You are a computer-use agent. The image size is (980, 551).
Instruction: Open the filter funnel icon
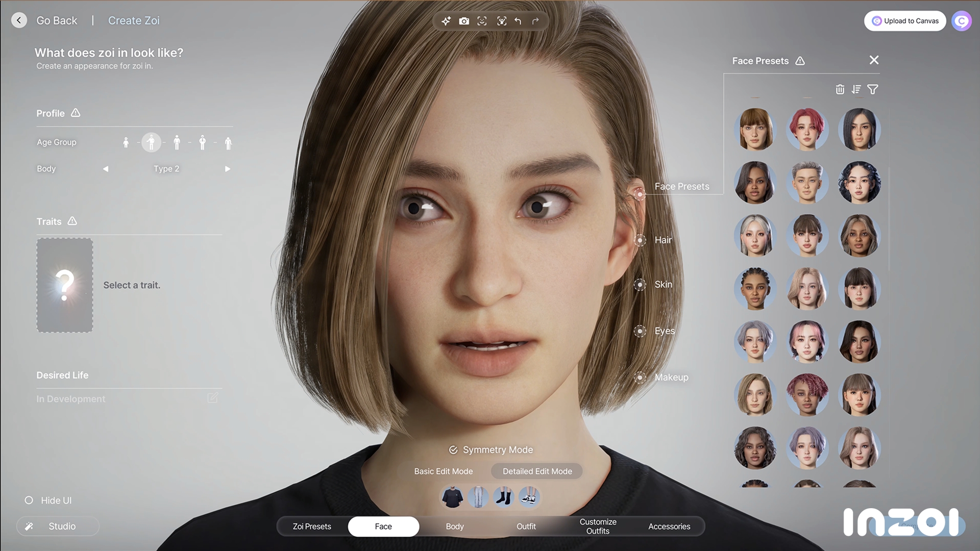click(873, 89)
